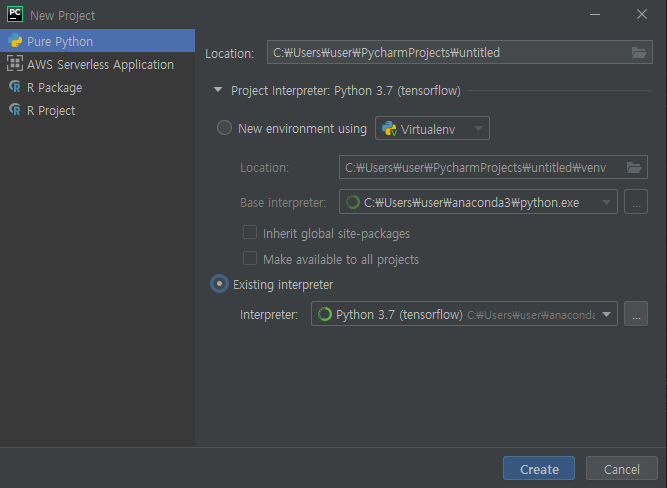667x488 pixels.
Task: Choose R Package project type
Action: tap(97, 87)
